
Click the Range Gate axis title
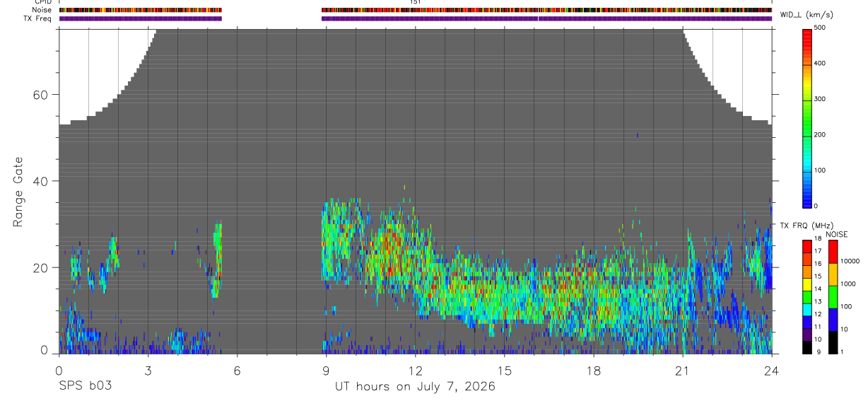(x=18, y=192)
